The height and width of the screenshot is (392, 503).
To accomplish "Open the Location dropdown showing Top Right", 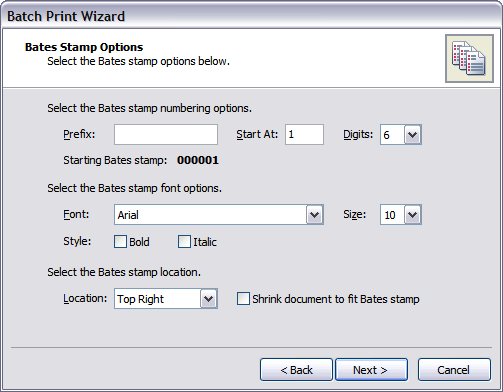I will point(166,299).
